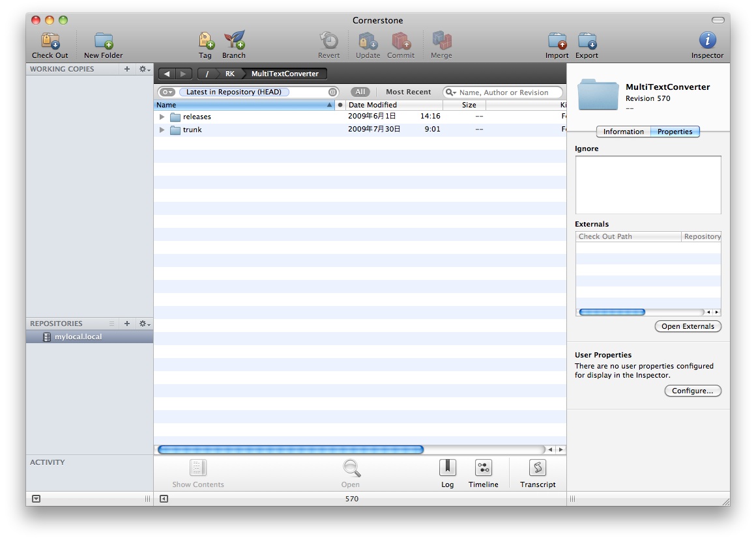Click the Configure... button
This screenshot has width=756, height=545.
click(693, 391)
